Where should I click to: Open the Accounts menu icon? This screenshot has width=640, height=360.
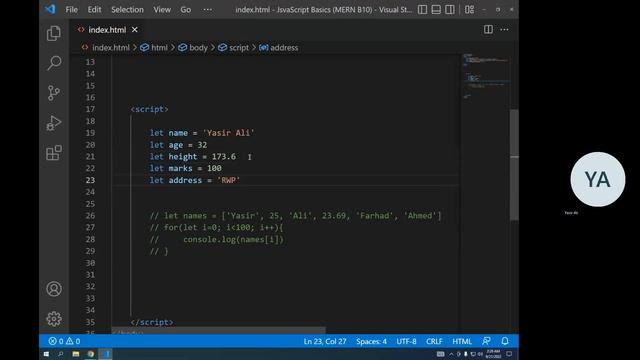54,289
